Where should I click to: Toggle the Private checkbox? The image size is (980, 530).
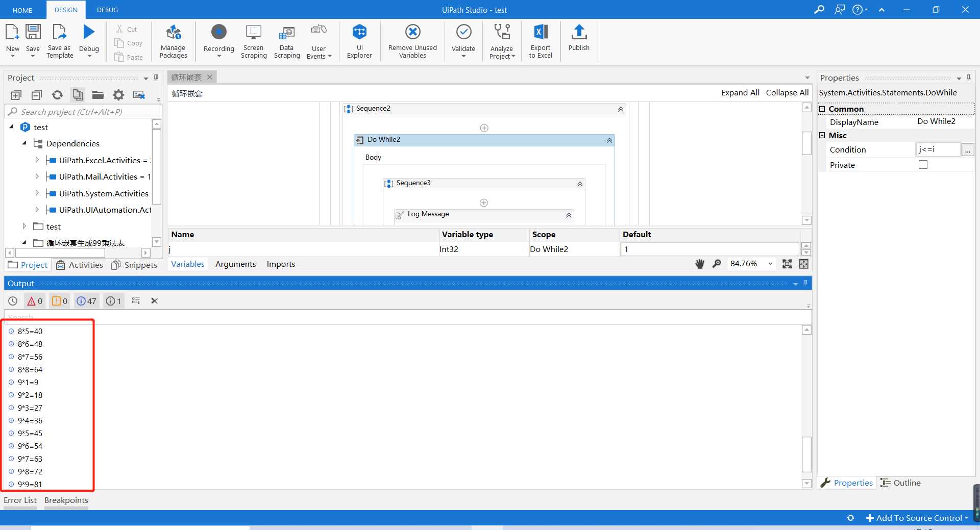[x=923, y=165]
